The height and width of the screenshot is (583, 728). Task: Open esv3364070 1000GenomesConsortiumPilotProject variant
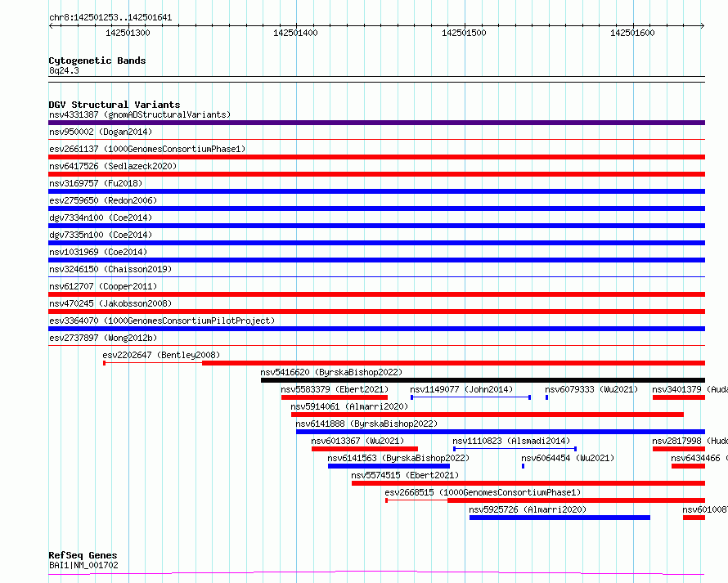click(x=162, y=321)
